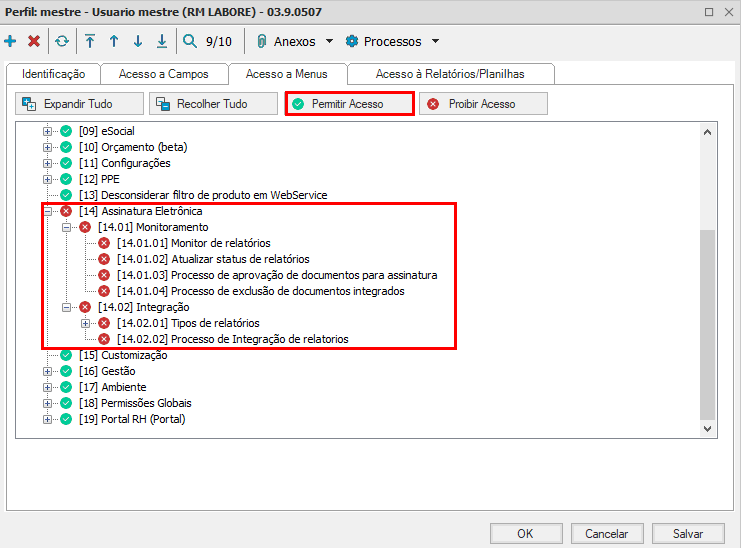Open the Acesso à Relatórios/Planilhas tab
The width and height of the screenshot is (741, 548).
coord(450,74)
